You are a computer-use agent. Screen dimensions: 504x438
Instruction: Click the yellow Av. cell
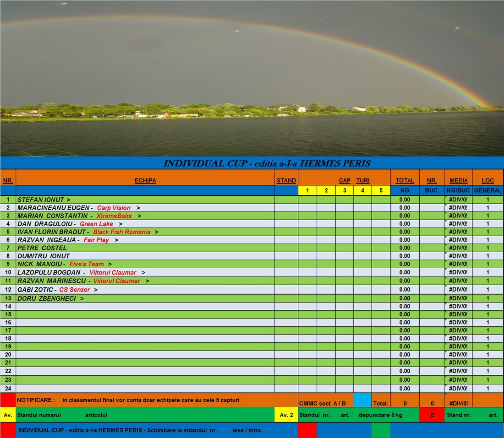pyautogui.click(x=8, y=415)
